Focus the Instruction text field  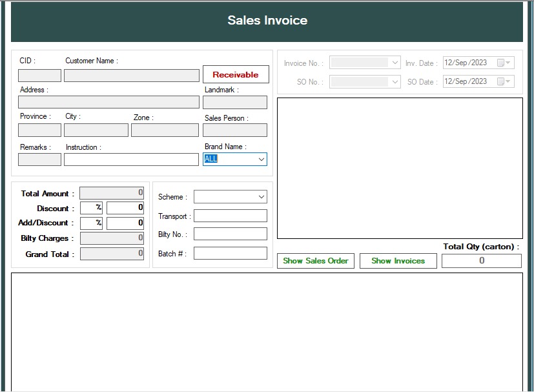click(131, 160)
